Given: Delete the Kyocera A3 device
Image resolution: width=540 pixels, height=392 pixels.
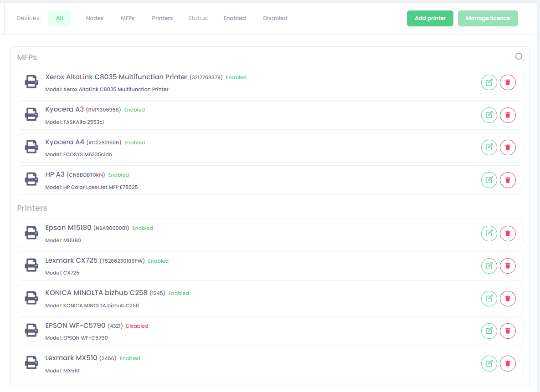Looking at the screenshot, I should (508, 115).
